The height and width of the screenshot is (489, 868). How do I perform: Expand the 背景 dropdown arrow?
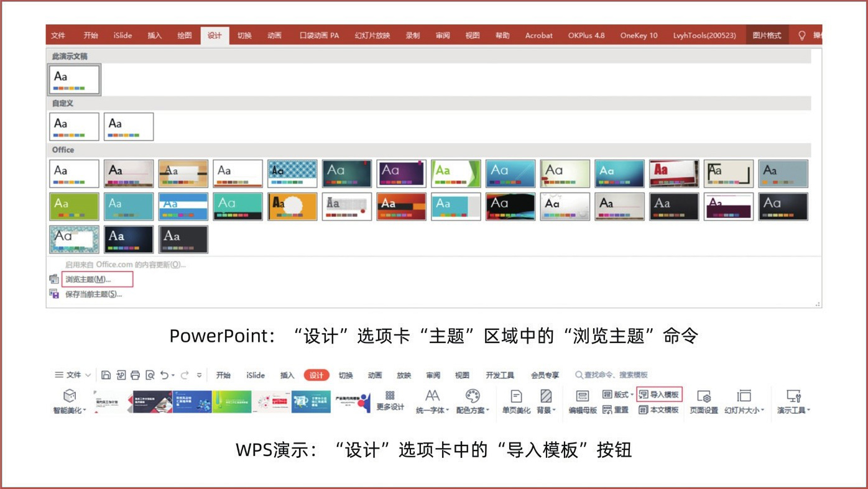pos(554,411)
